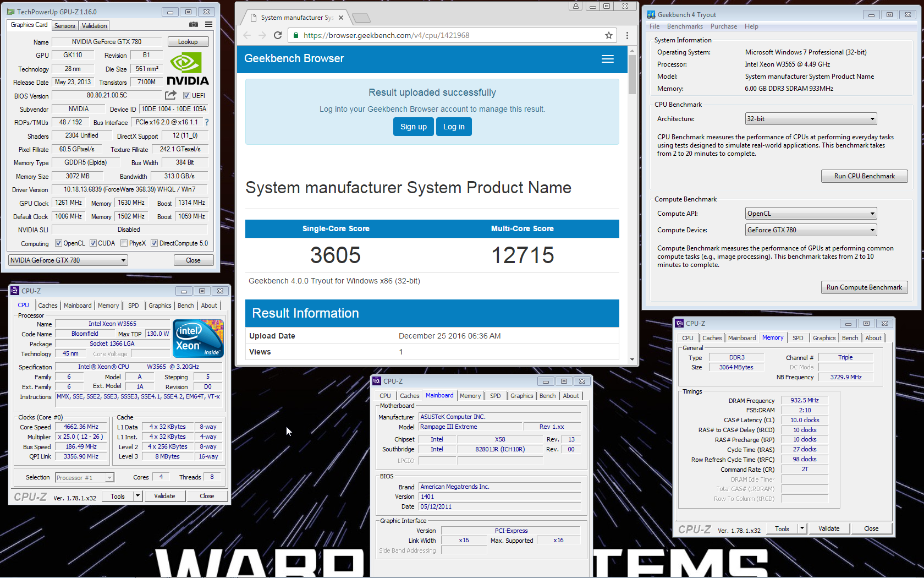Click the CPU-Z icon in the Mainboard window title bar
Viewport: 924px width, 578px height.
377,381
